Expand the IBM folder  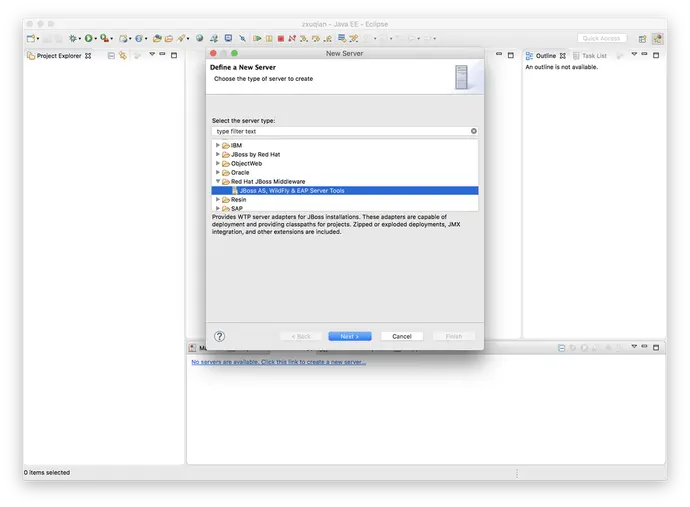[x=217, y=145]
